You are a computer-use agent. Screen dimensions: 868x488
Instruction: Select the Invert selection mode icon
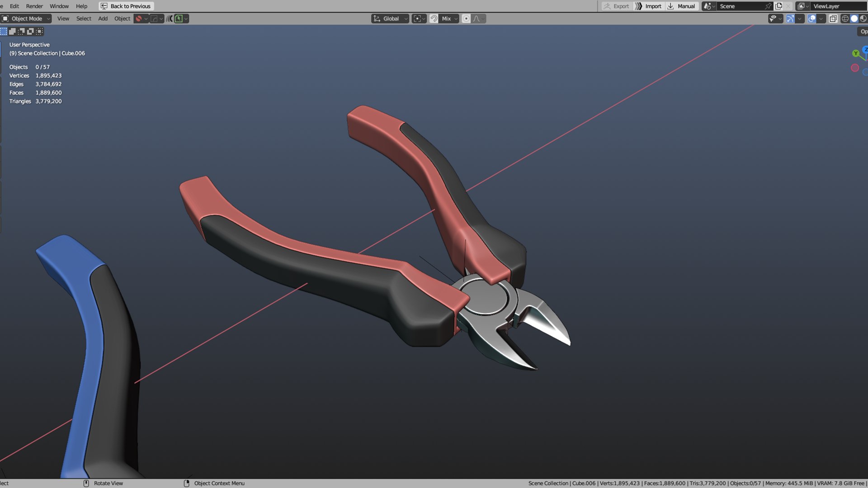tap(31, 31)
